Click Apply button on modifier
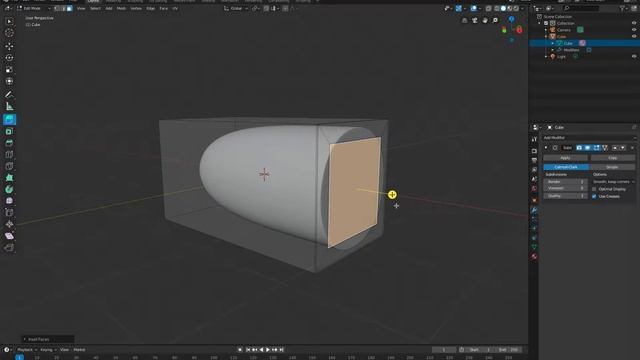640x360 pixels. pyautogui.click(x=565, y=158)
